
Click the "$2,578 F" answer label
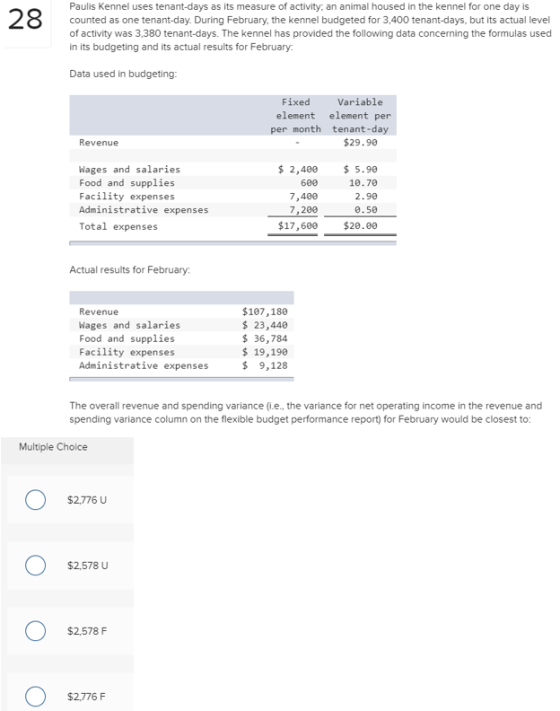click(x=87, y=631)
